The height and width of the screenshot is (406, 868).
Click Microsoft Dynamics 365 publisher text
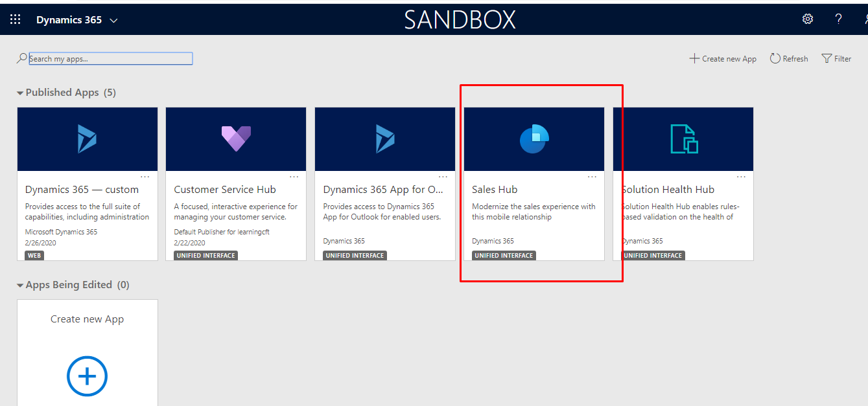tap(61, 232)
